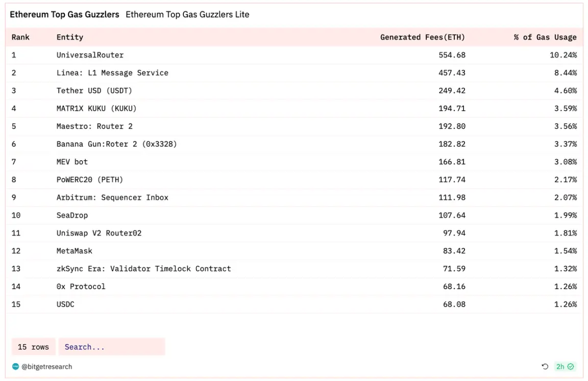Click the Linea: L1 Message Service entry
This screenshot has height=381, width=588.
112,73
